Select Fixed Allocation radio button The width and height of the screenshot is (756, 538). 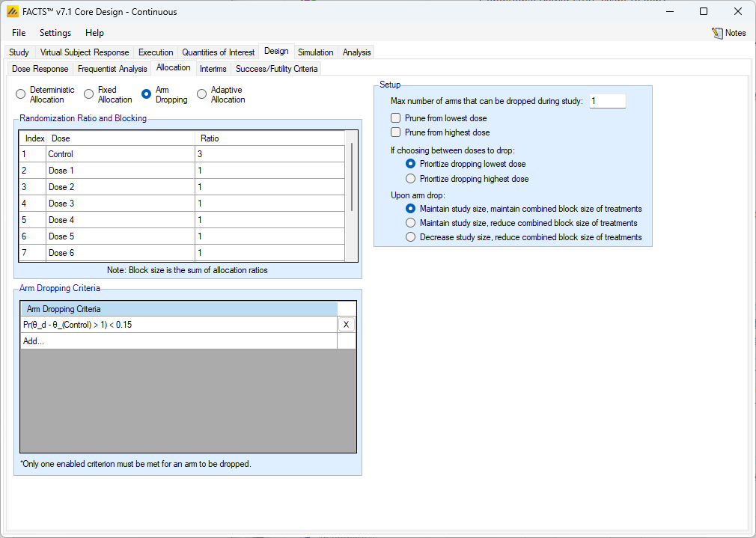click(x=89, y=94)
